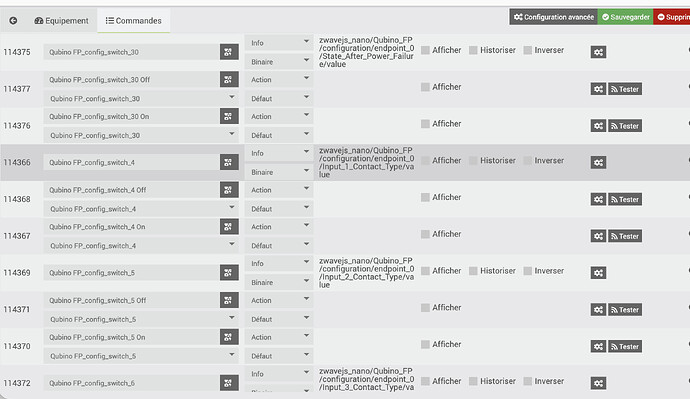Image resolution: width=690 pixels, height=399 pixels.
Task: Open Info type dropdown for command 114366
Action: point(279,153)
